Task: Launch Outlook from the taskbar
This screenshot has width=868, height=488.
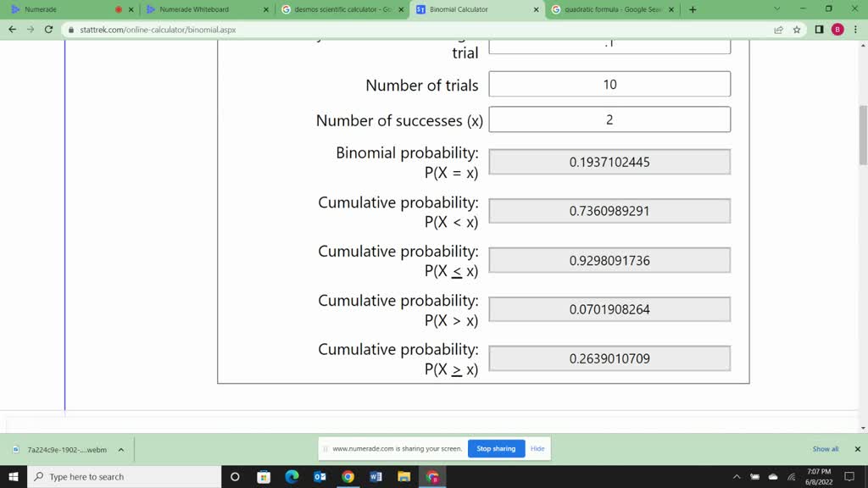Action: [320, 476]
